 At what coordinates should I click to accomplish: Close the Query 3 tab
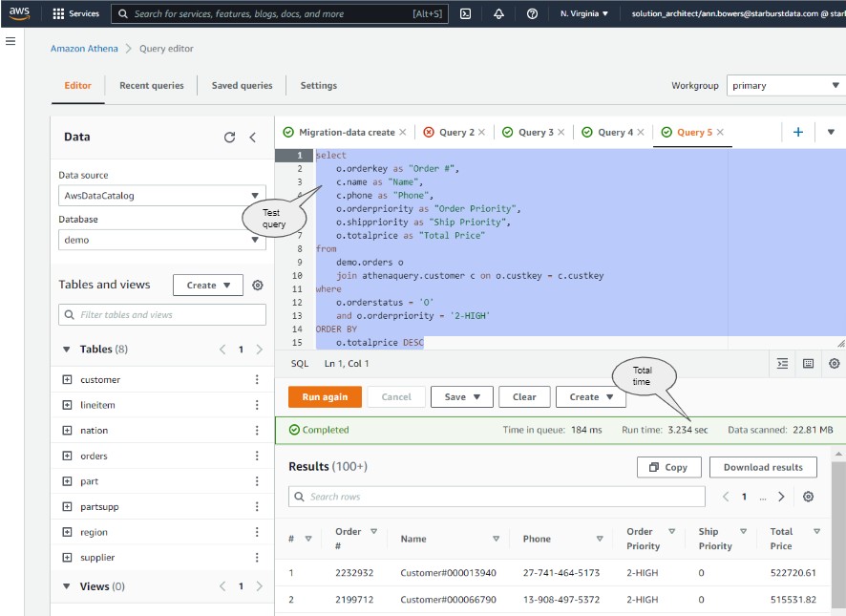[x=561, y=132]
